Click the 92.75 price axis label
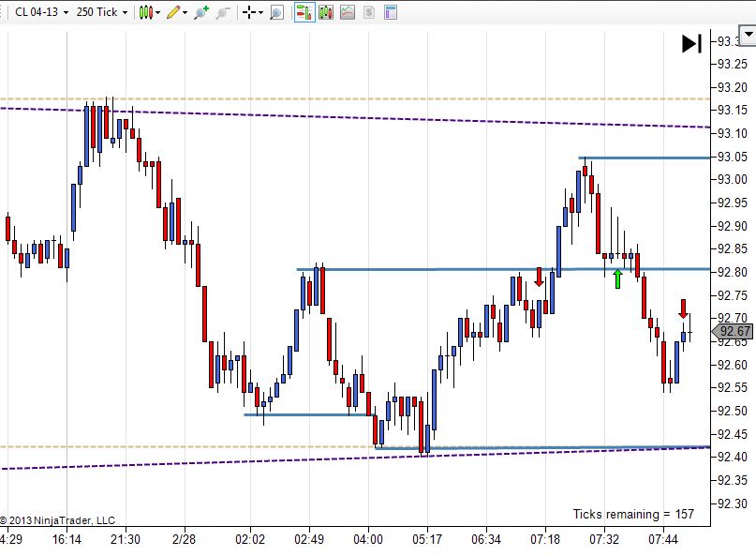Screen dimensions: 756x556 pos(733,295)
